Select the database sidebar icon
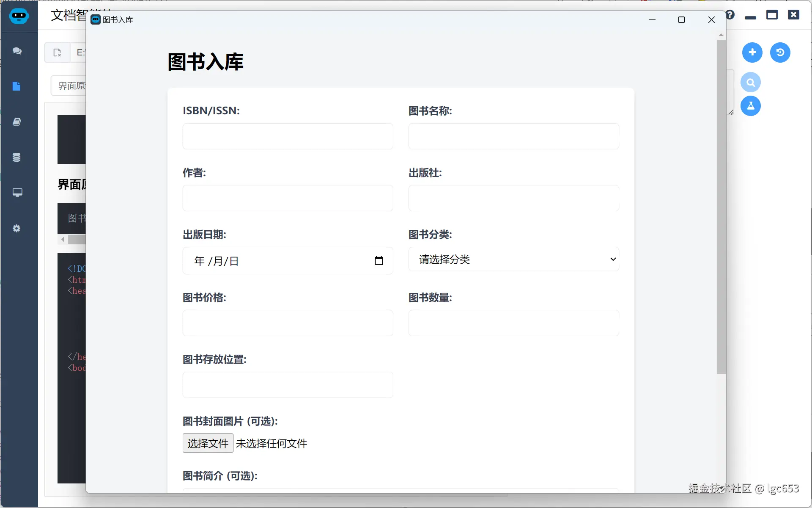This screenshot has height=508, width=812. click(x=16, y=157)
